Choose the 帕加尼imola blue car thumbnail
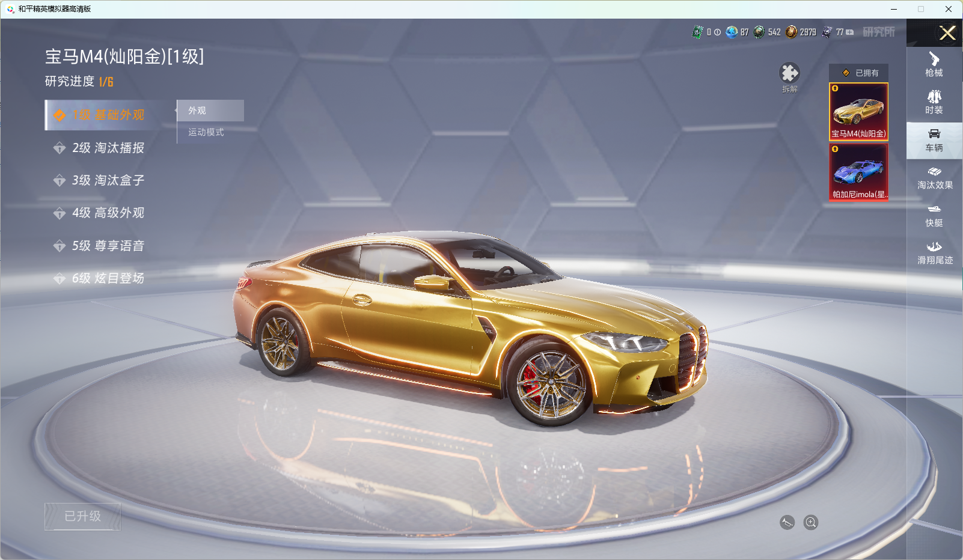Image resolution: width=963 pixels, height=560 pixels. click(858, 172)
